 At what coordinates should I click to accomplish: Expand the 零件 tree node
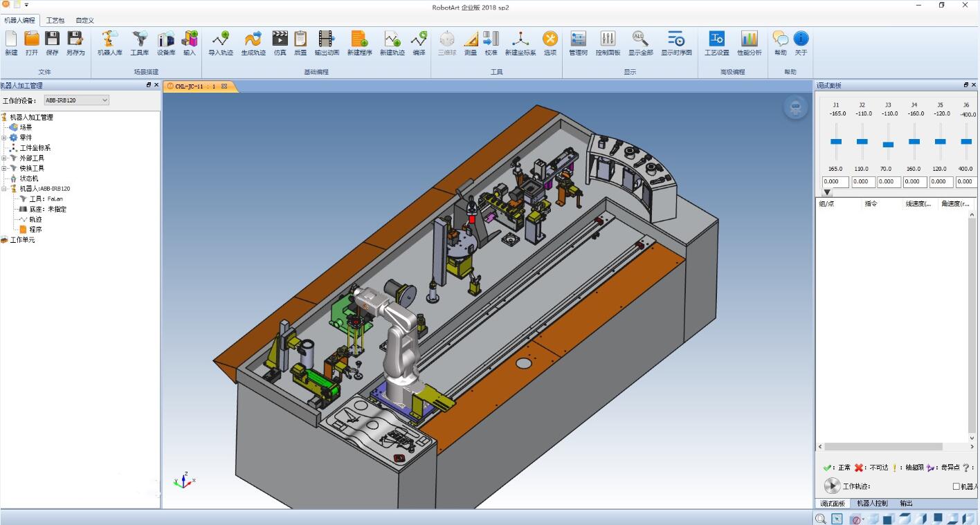tap(4, 138)
